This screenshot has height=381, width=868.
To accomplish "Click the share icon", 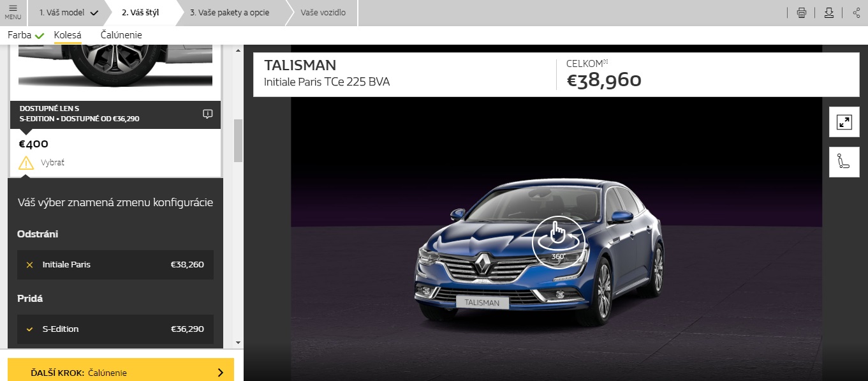I will click(856, 13).
